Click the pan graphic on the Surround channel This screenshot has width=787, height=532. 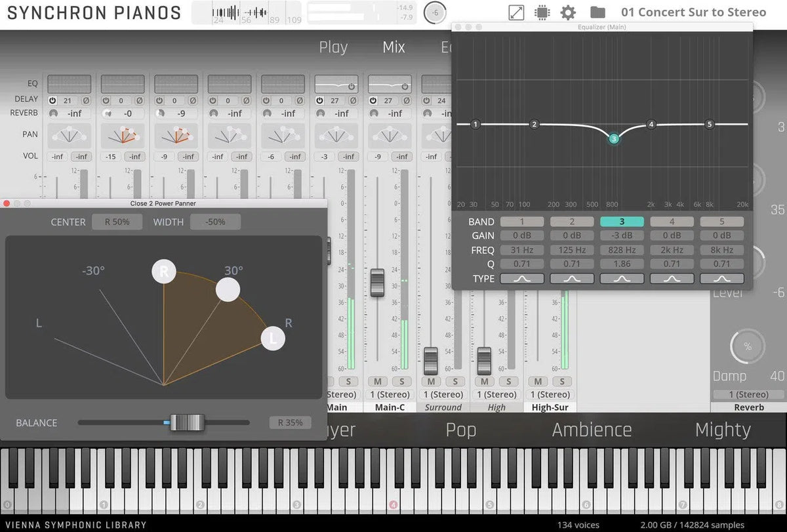point(443,136)
